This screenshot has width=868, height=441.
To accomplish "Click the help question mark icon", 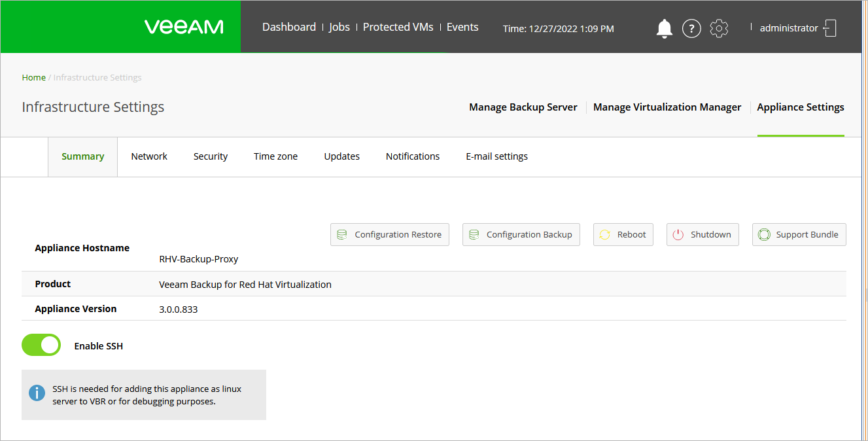I will [x=691, y=28].
